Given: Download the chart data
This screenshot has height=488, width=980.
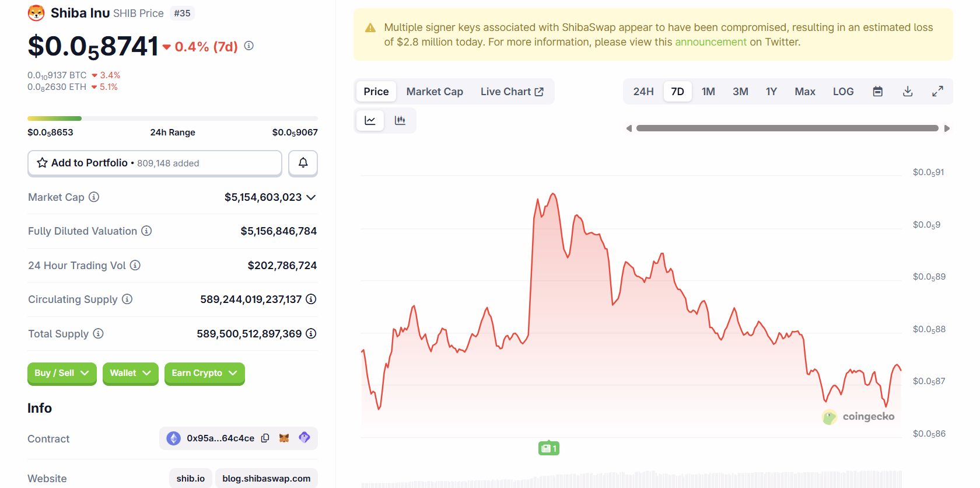Looking at the screenshot, I should coord(908,92).
